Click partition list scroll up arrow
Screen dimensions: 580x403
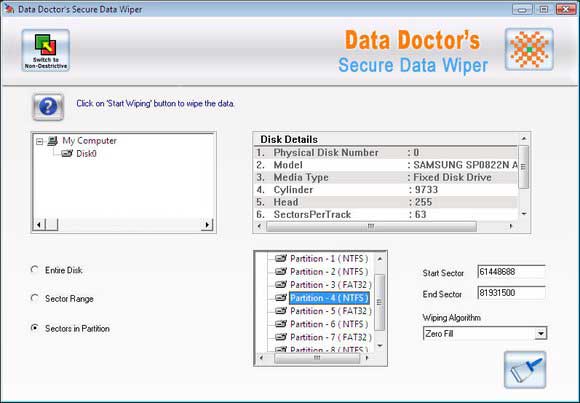tap(380, 259)
